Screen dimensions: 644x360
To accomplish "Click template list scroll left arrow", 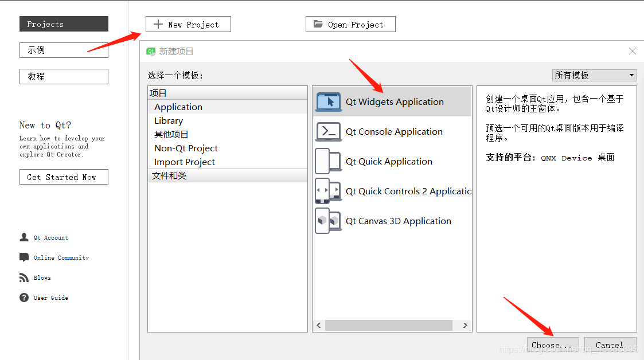I will click(319, 325).
